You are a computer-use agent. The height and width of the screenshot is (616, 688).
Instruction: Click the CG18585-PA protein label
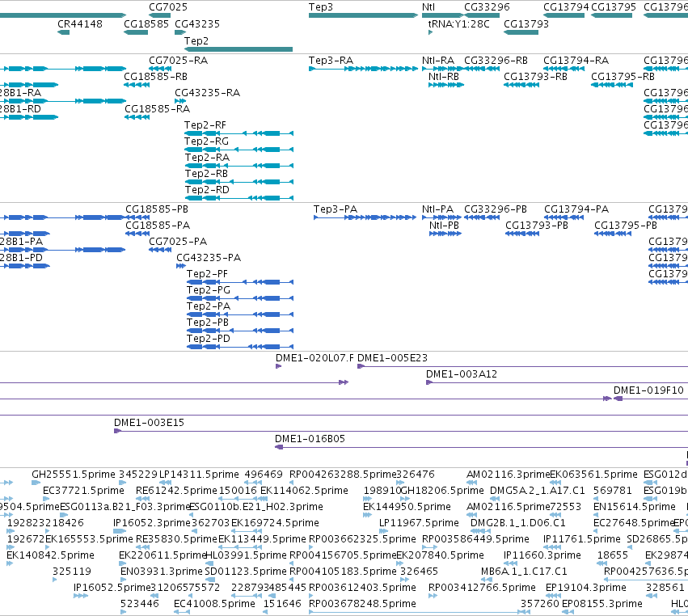click(x=158, y=225)
